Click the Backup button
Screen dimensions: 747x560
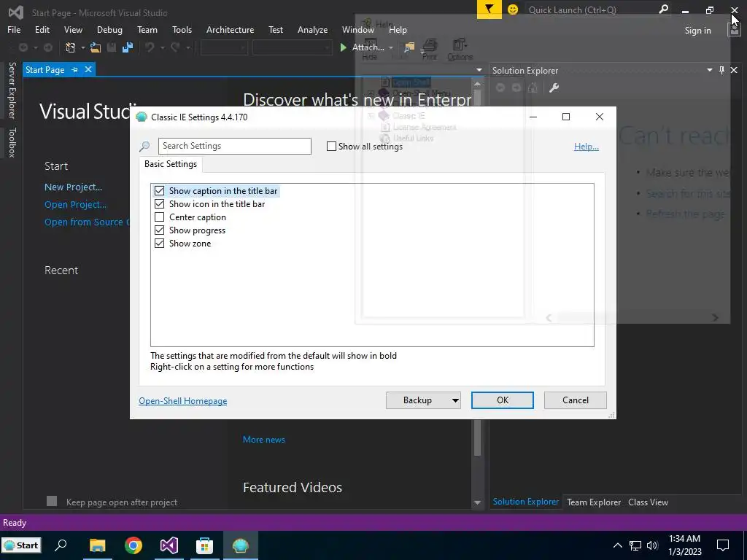418,400
